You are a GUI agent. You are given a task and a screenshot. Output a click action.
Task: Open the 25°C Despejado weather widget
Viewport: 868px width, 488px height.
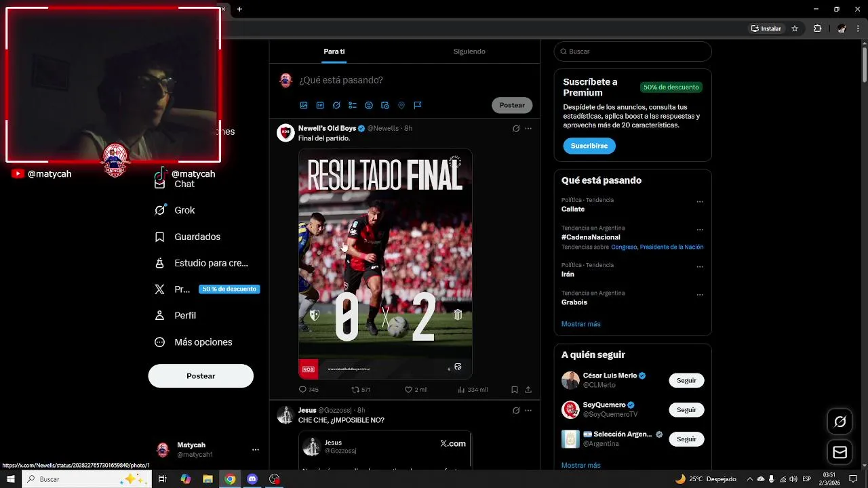coord(706,479)
